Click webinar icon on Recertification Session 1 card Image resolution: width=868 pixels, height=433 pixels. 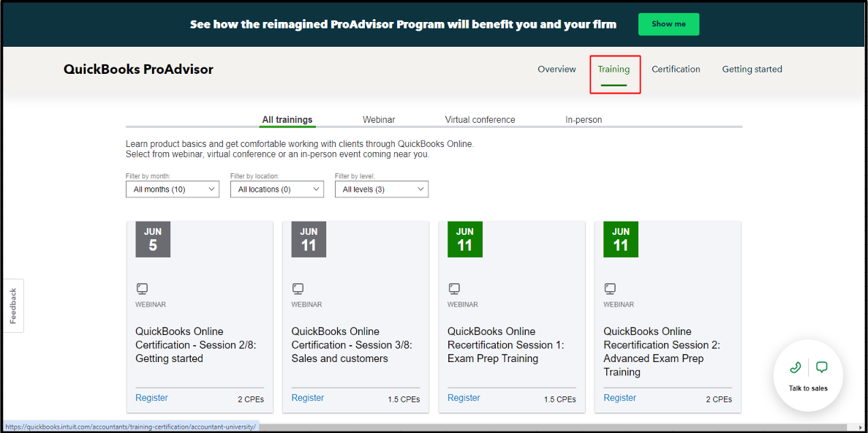(454, 289)
